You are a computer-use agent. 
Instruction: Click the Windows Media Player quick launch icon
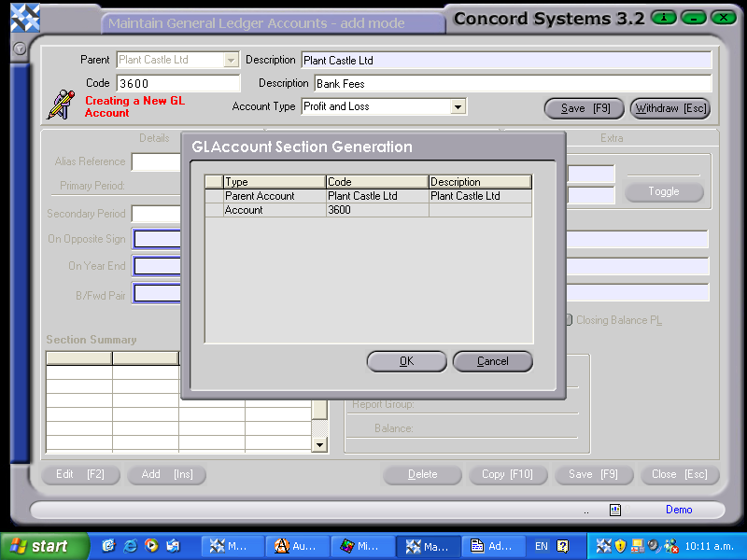[151, 546]
